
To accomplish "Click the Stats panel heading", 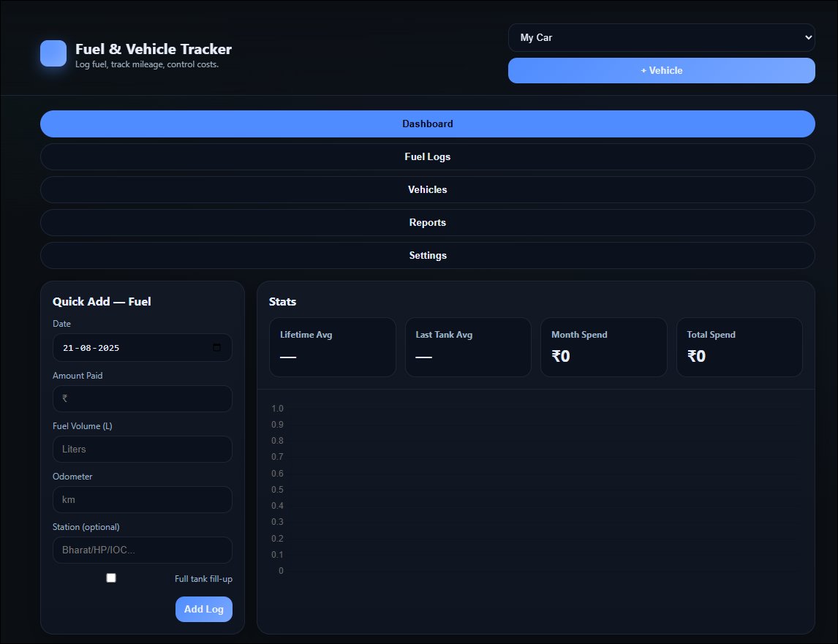I will (x=282, y=301).
